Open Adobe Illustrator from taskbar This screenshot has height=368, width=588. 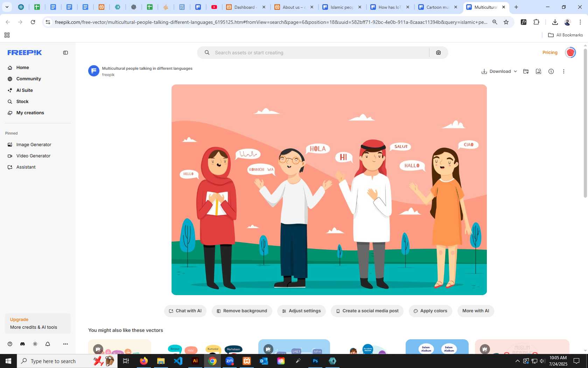pos(195,361)
